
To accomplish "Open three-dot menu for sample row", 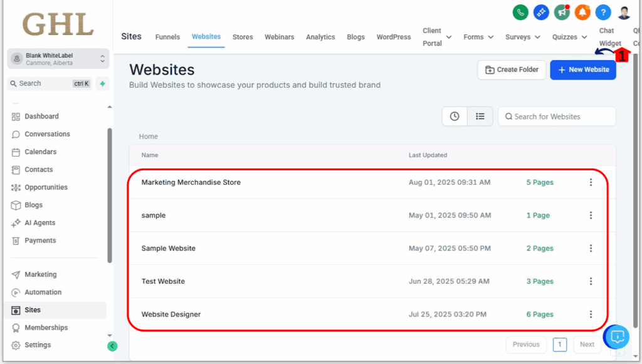I will pyautogui.click(x=591, y=215).
